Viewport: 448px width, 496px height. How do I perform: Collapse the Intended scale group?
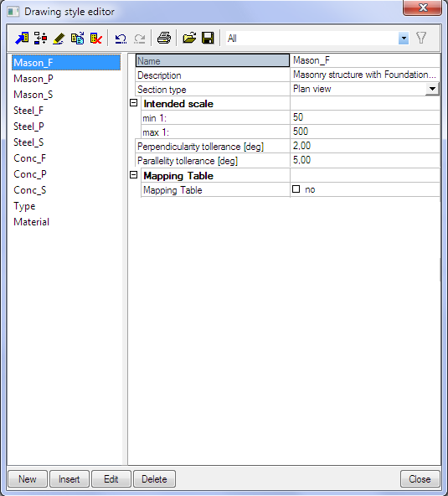[134, 103]
